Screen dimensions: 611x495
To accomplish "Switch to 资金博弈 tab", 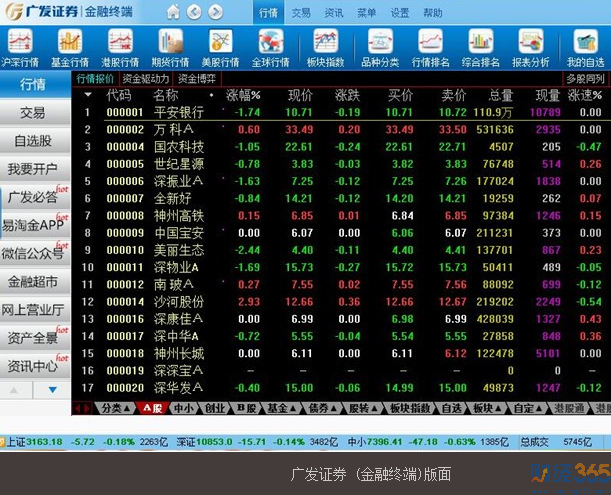I will point(197,79).
